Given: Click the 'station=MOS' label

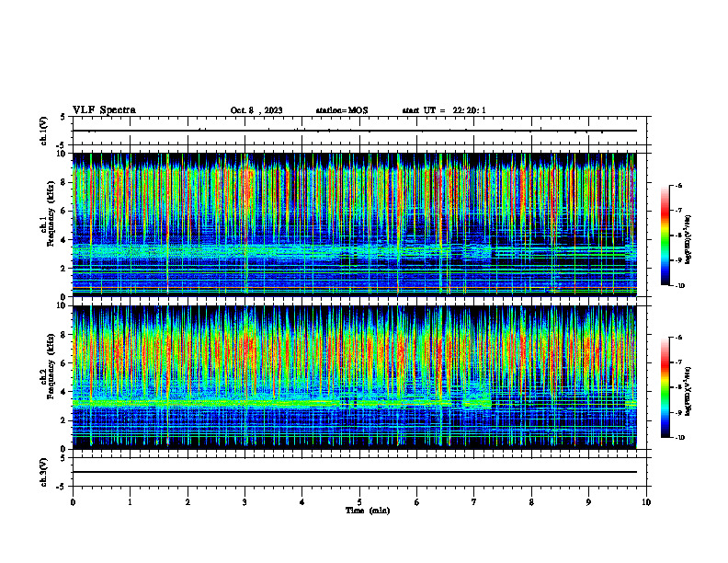Looking at the screenshot, I should click(x=342, y=110).
